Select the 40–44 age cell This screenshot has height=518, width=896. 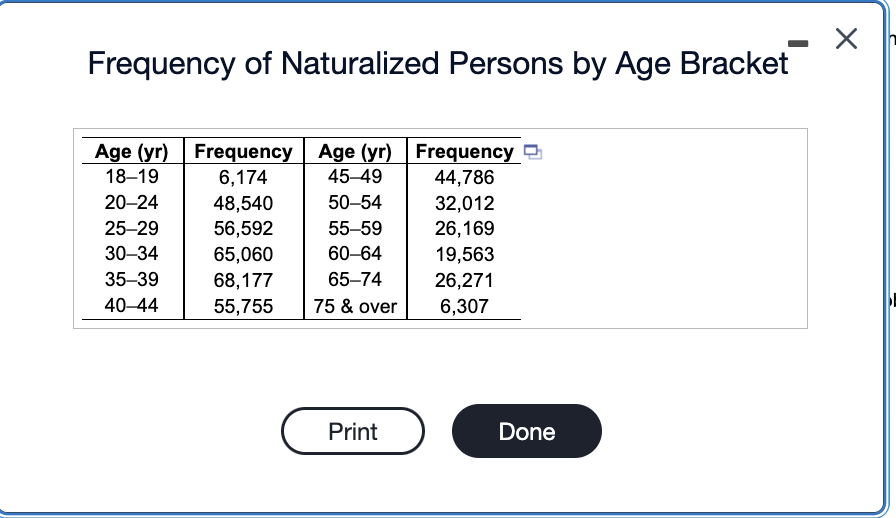pyautogui.click(x=131, y=305)
